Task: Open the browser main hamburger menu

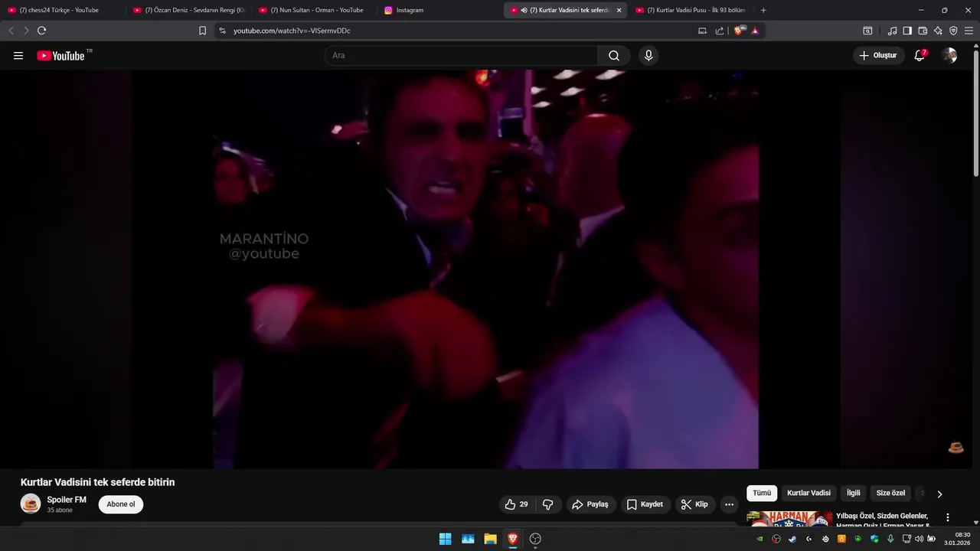Action: (969, 31)
